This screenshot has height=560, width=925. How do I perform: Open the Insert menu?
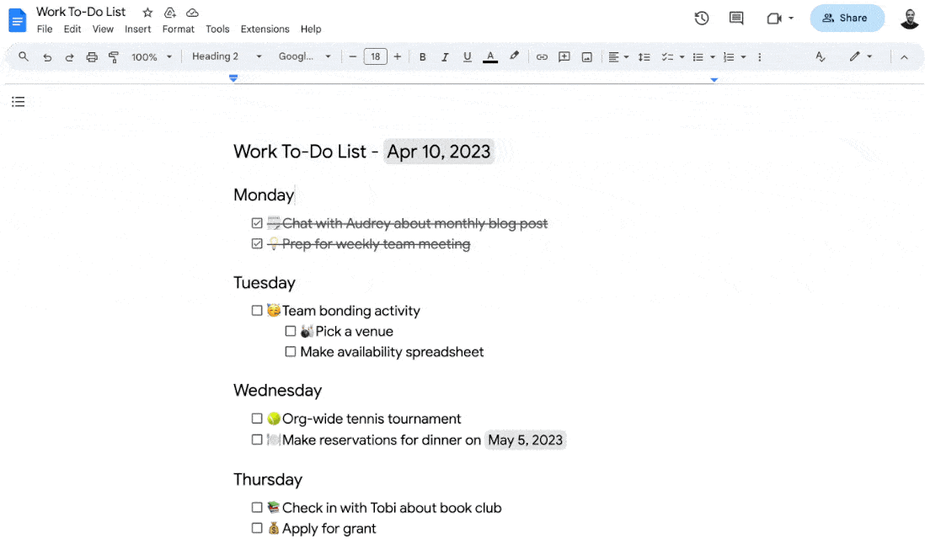(x=137, y=28)
